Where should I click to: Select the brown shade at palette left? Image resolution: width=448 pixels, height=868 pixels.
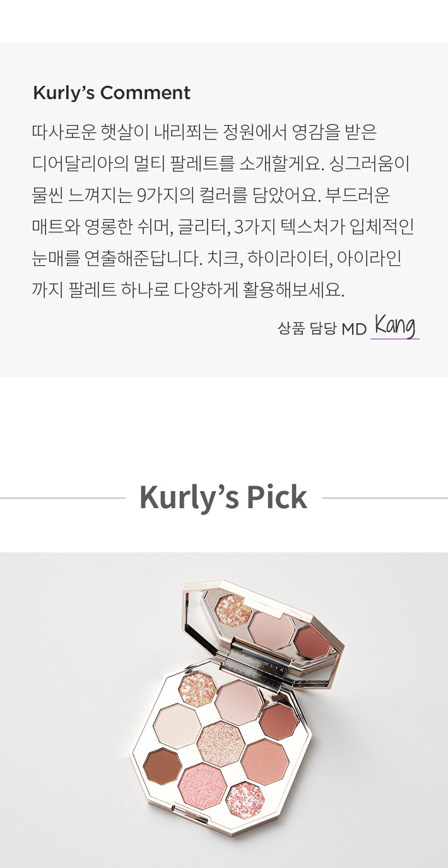(x=162, y=766)
